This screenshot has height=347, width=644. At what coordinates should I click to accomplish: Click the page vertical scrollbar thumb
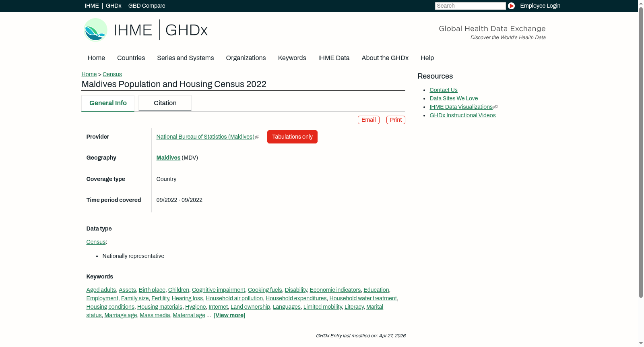641,152
